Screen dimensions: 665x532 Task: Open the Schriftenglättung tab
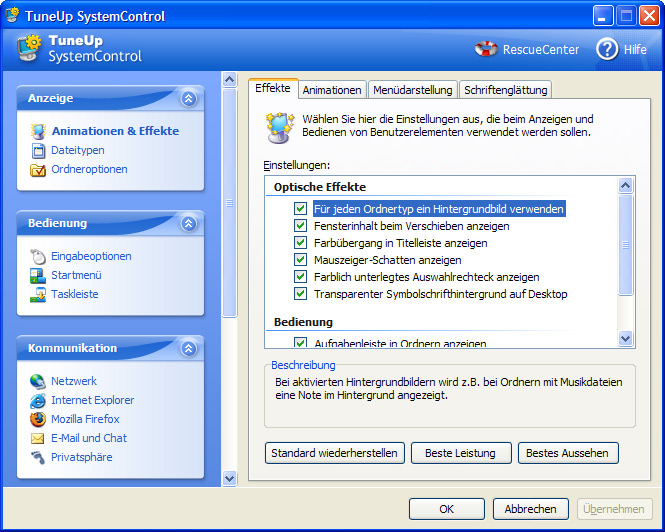click(506, 90)
